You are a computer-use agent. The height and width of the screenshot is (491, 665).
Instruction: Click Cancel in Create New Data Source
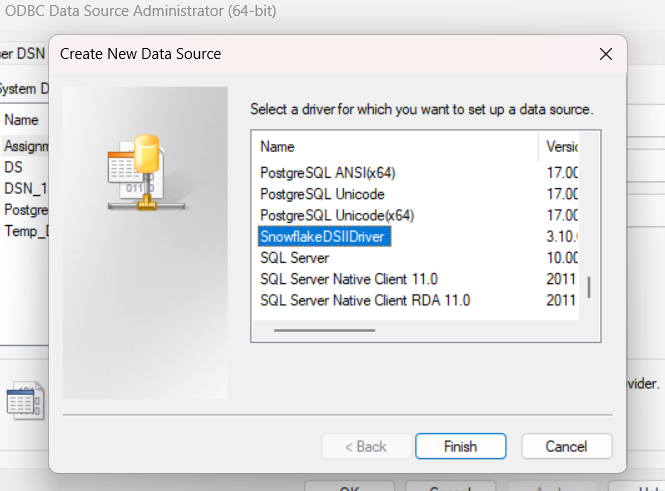pyautogui.click(x=567, y=446)
